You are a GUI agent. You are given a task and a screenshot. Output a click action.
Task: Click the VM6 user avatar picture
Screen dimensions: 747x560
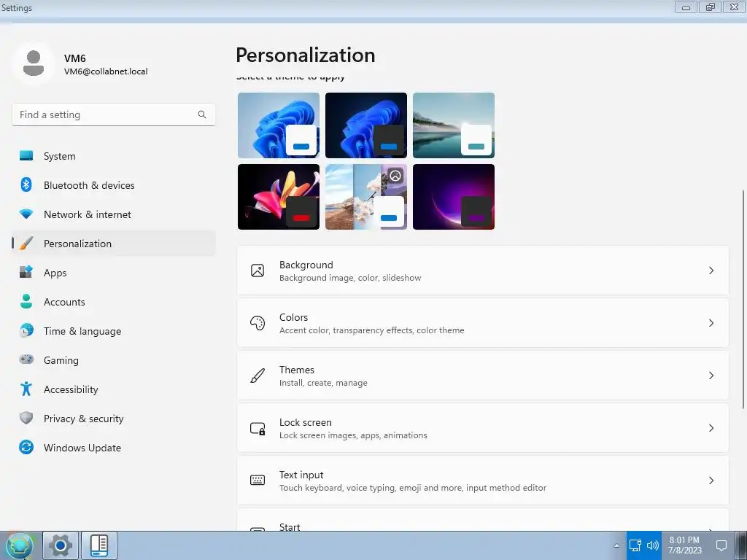pyautogui.click(x=34, y=64)
